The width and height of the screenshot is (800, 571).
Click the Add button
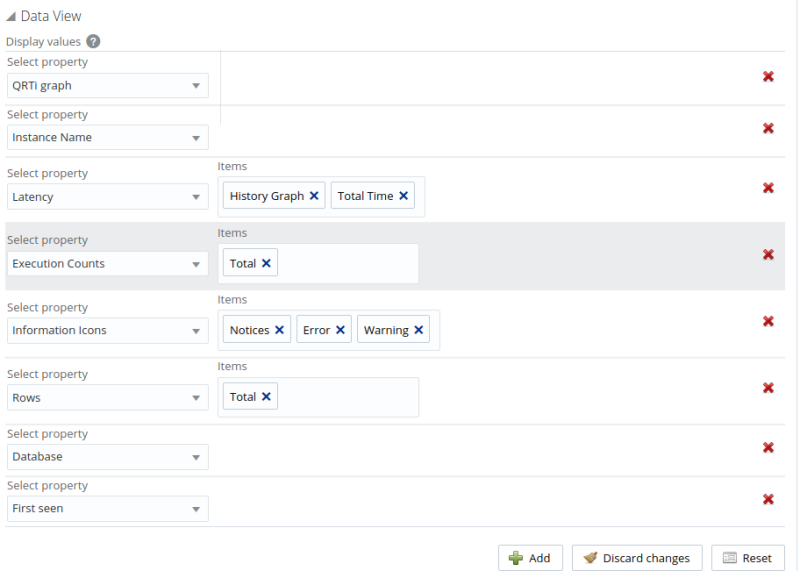tap(530, 558)
